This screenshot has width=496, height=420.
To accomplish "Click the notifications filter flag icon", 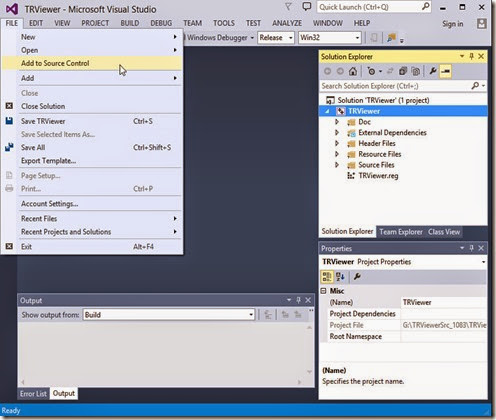I will tap(288, 7).
